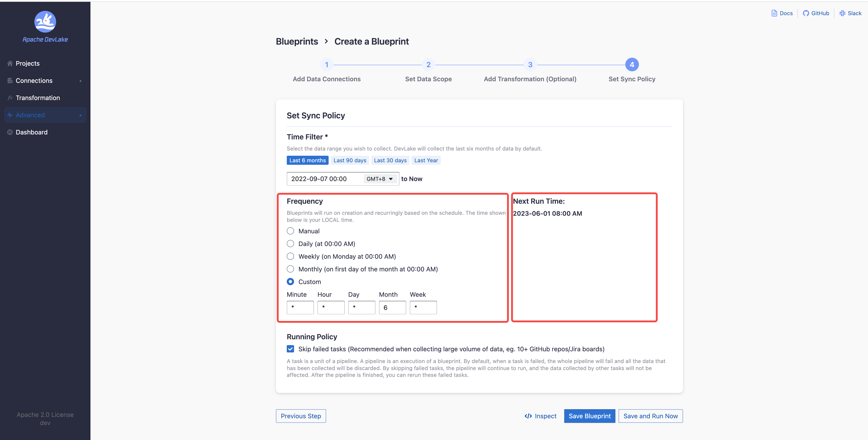This screenshot has height=440, width=868.
Task: Uncheck Skip failed tasks checkbox
Action: [x=290, y=349]
